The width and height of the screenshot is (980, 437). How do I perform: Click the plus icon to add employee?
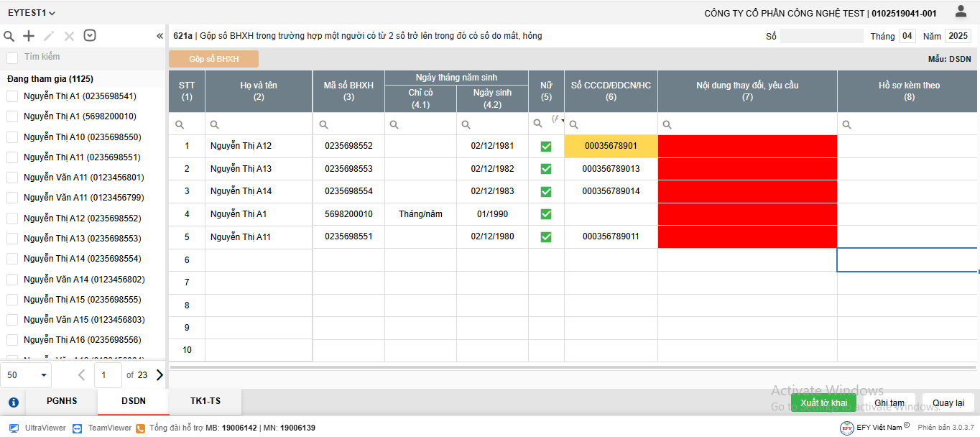29,36
